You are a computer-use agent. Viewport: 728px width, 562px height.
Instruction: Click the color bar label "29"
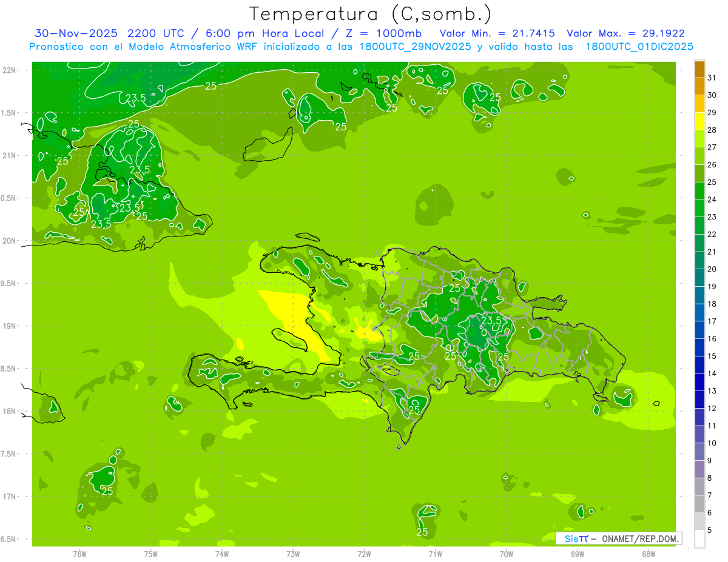(x=712, y=113)
